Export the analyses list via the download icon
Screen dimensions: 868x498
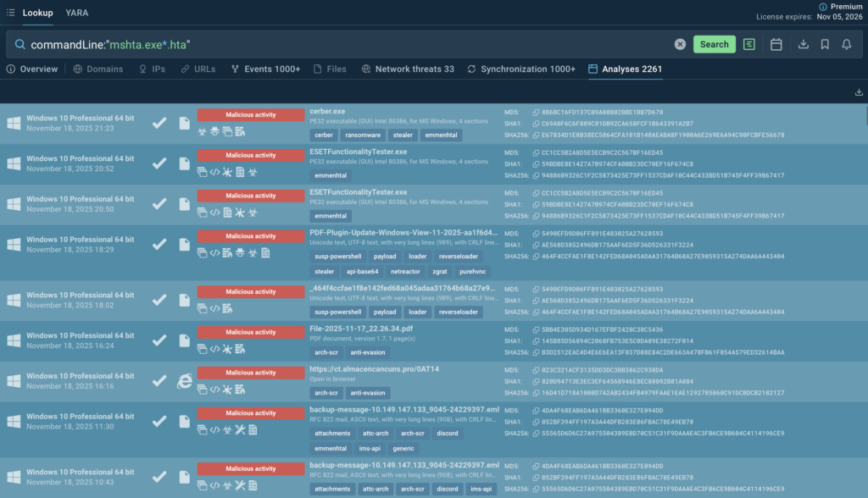coord(859,91)
